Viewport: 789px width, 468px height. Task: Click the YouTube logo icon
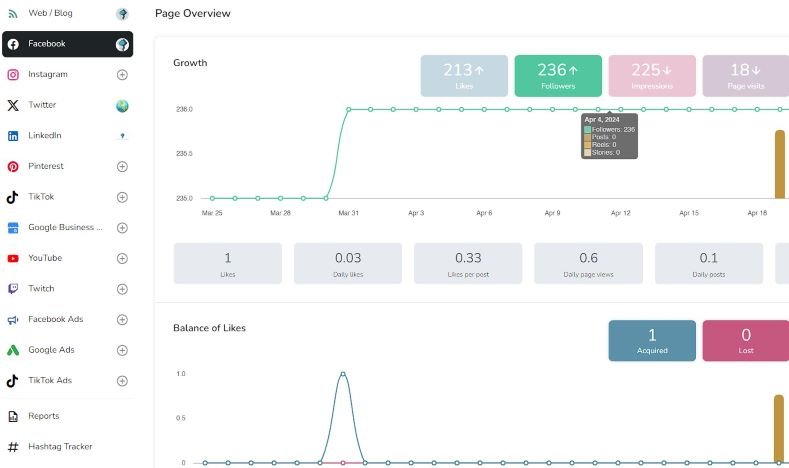pyautogui.click(x=13, y=259)
